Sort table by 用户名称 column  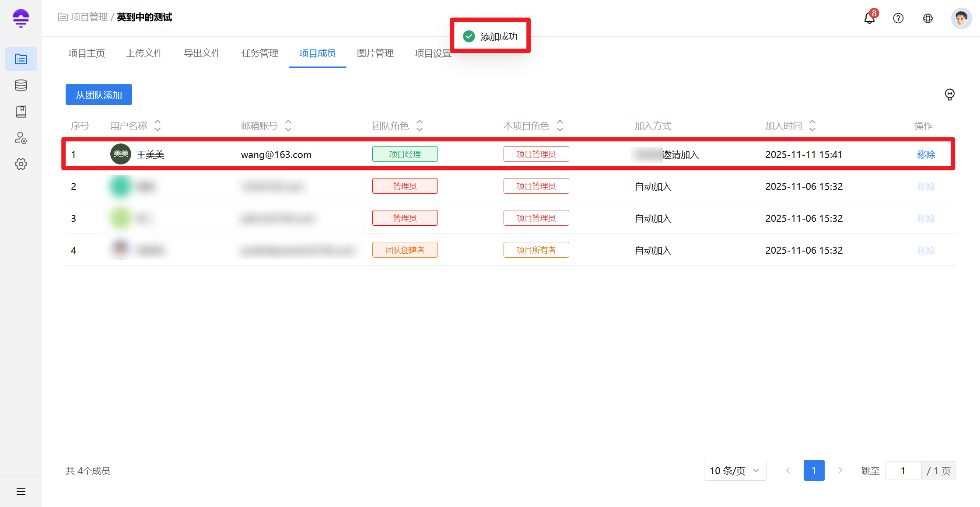pos(157,126)
